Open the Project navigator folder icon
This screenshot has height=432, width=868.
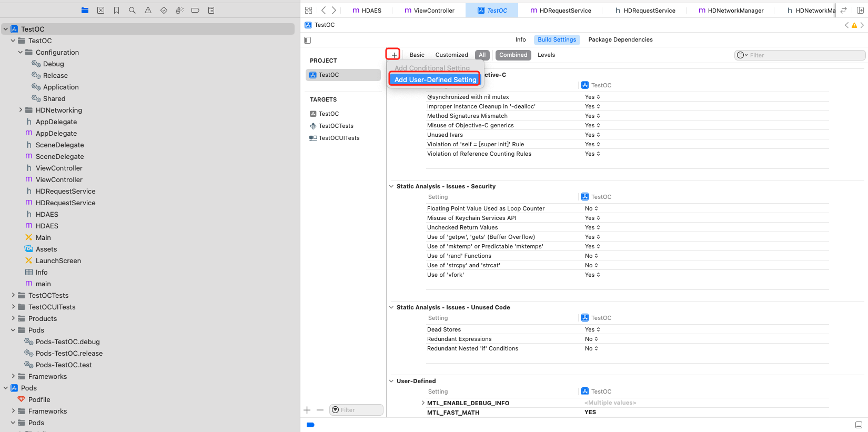click(85, 10)
